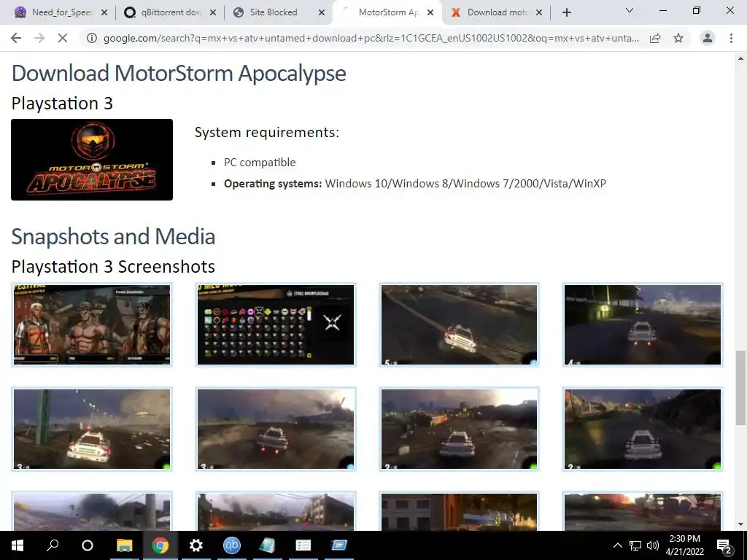Image resolution: width=747 pixels, height=560 pixels.
Task: Open the emblem icons grid screenshot
Action: 276,324
